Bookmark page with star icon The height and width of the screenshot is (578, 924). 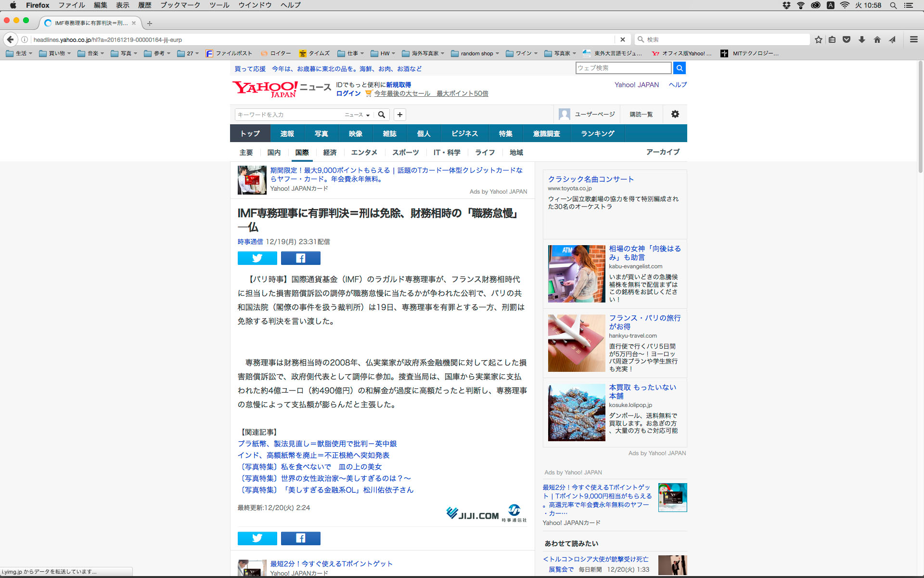818,39
